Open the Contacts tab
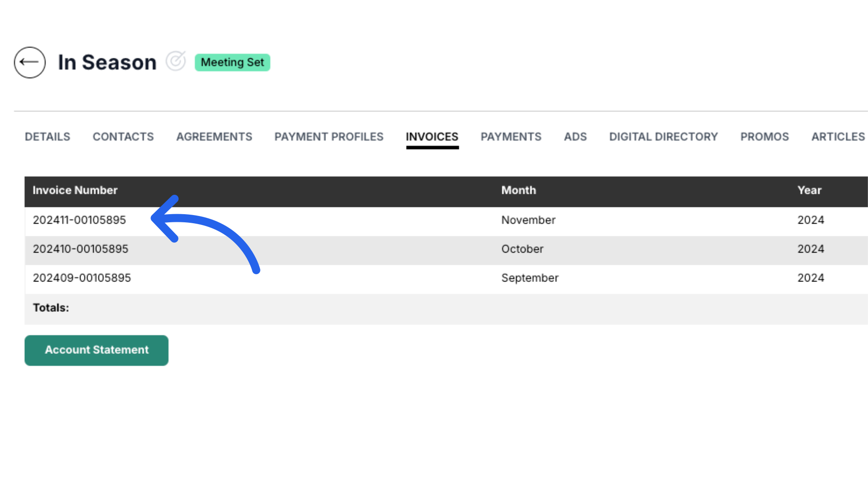The image size is (868, 488). [x=123, y=136]
